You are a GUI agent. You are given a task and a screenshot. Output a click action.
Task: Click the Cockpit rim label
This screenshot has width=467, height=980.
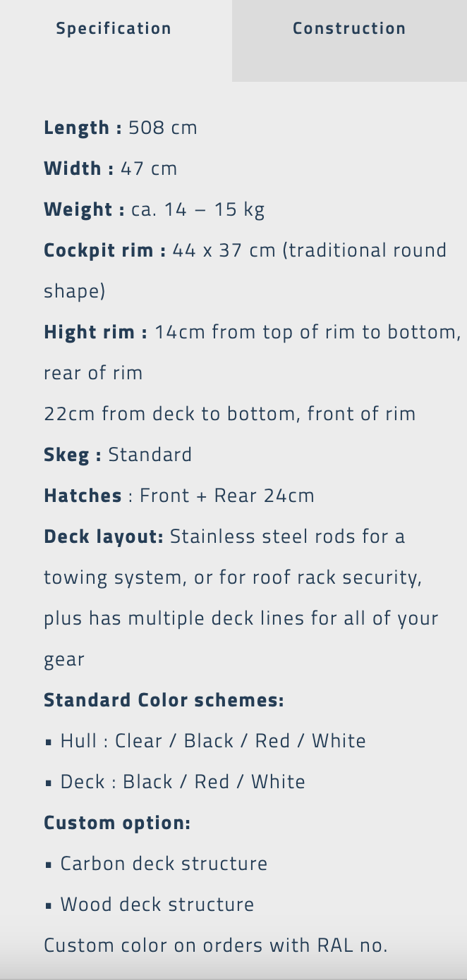pos(104,250)
